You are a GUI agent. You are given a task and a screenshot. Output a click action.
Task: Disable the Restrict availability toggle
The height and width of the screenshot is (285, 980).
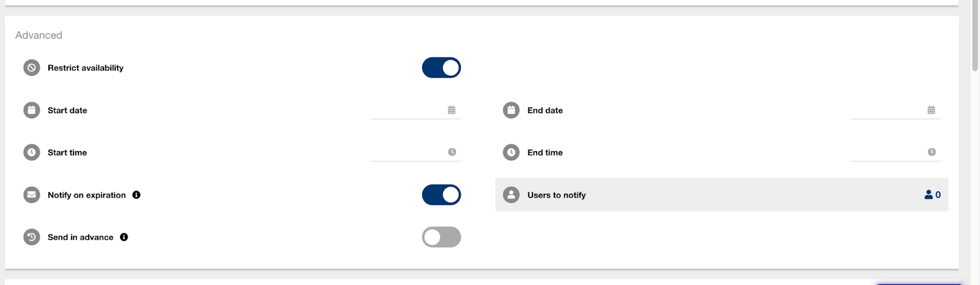click(x=441, y=68)
